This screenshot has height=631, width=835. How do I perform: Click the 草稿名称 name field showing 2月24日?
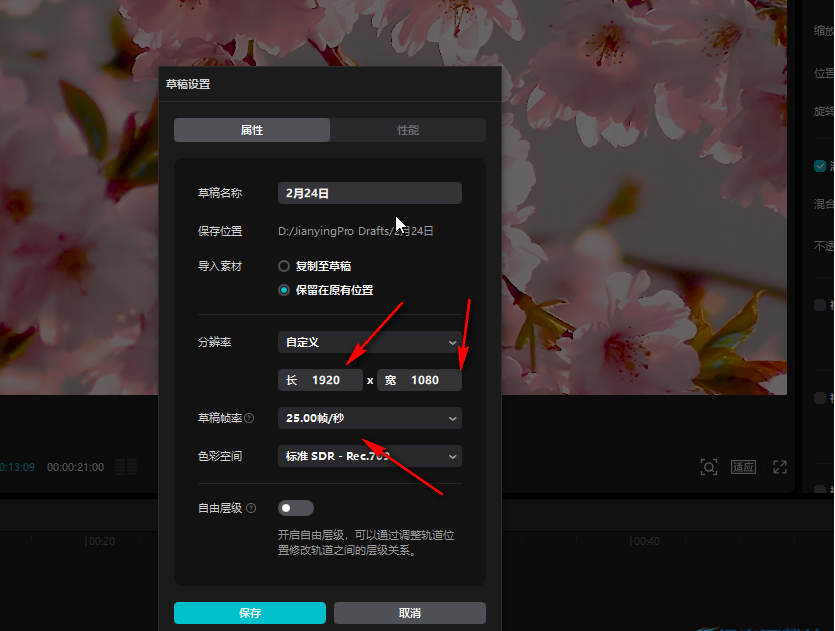[369, 192]
